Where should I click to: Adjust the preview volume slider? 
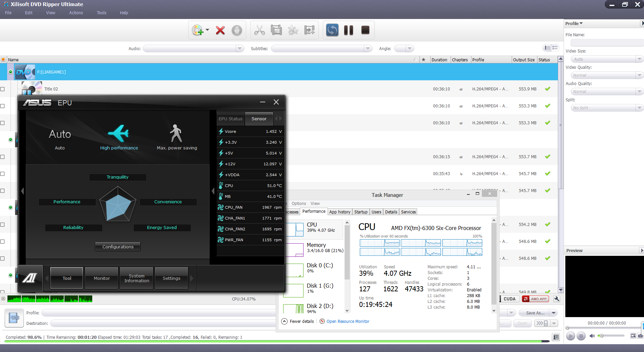611,336
